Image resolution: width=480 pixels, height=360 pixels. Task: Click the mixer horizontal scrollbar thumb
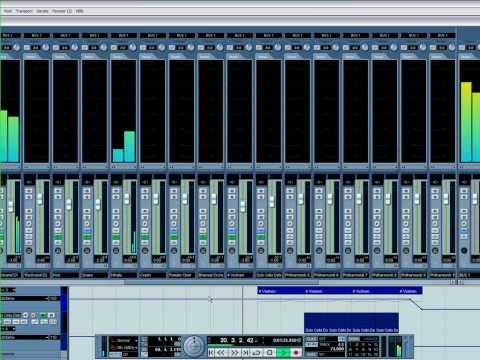[221, 283]
